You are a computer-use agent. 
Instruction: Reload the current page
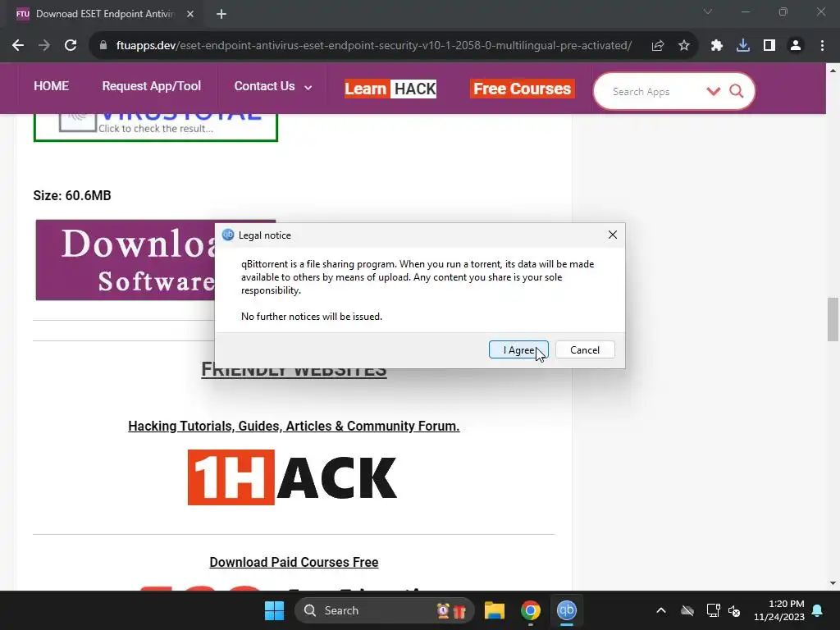pos(71,46)
